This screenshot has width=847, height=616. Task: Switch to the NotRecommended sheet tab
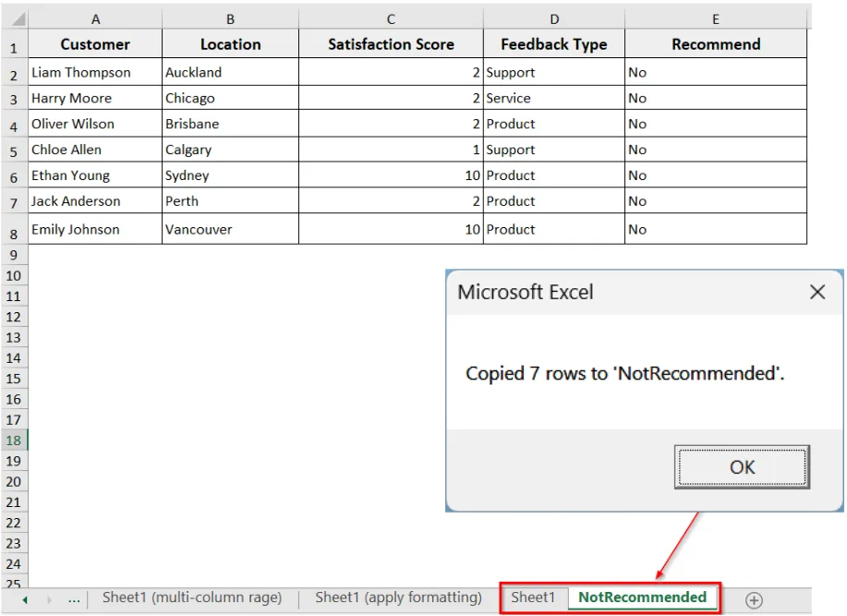coord(642,598)
